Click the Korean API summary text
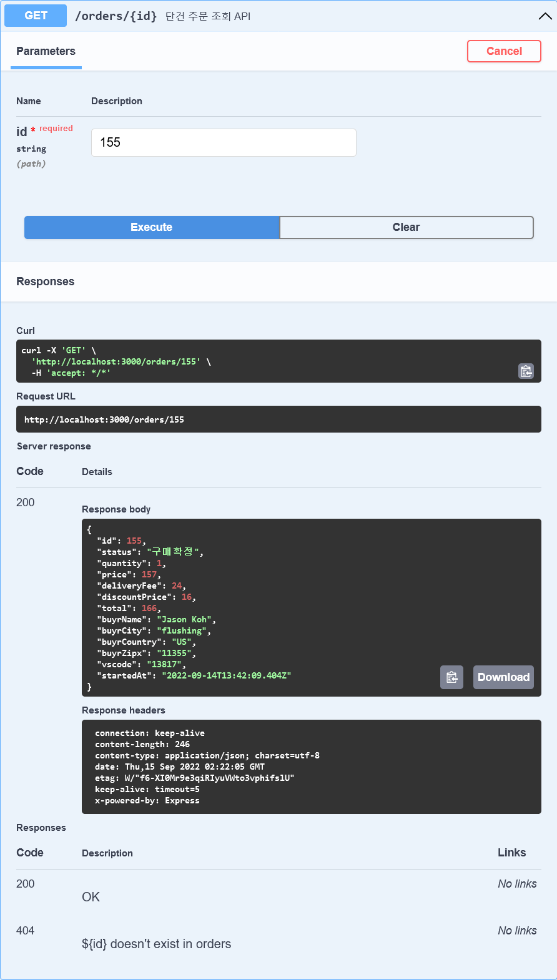 [x=208, y=16]
